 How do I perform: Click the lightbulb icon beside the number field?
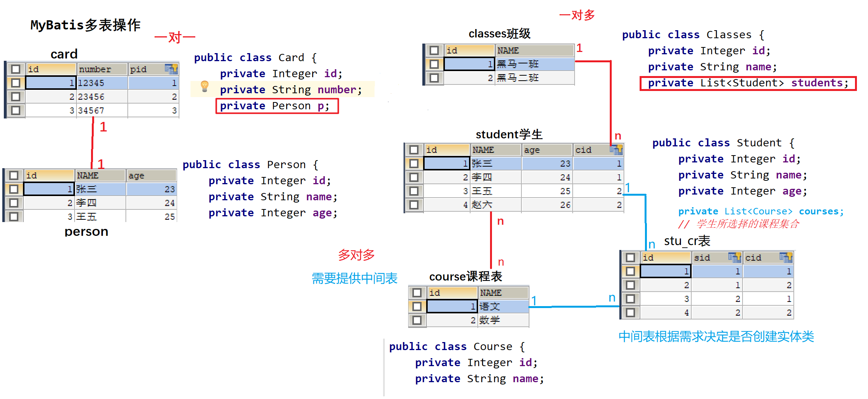point(205,86)
